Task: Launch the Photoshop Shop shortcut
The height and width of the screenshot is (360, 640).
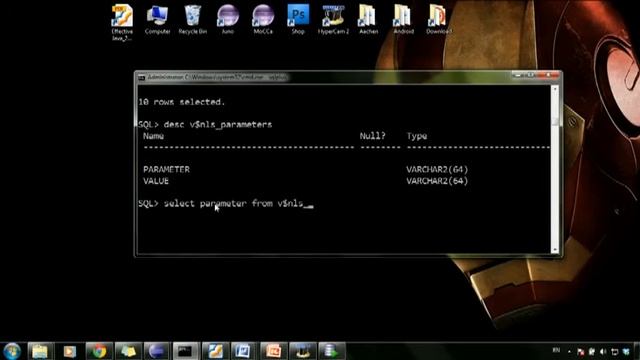Action: [298, 20]
